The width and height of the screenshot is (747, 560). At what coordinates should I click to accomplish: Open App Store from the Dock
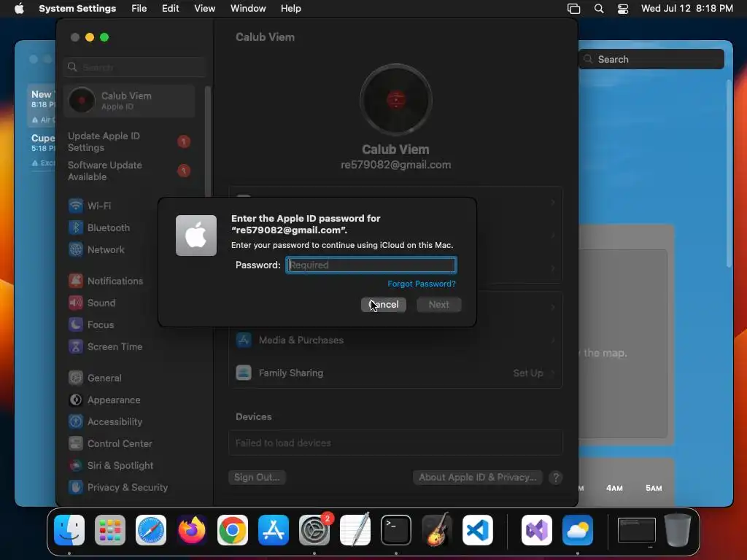pos(274,530)
